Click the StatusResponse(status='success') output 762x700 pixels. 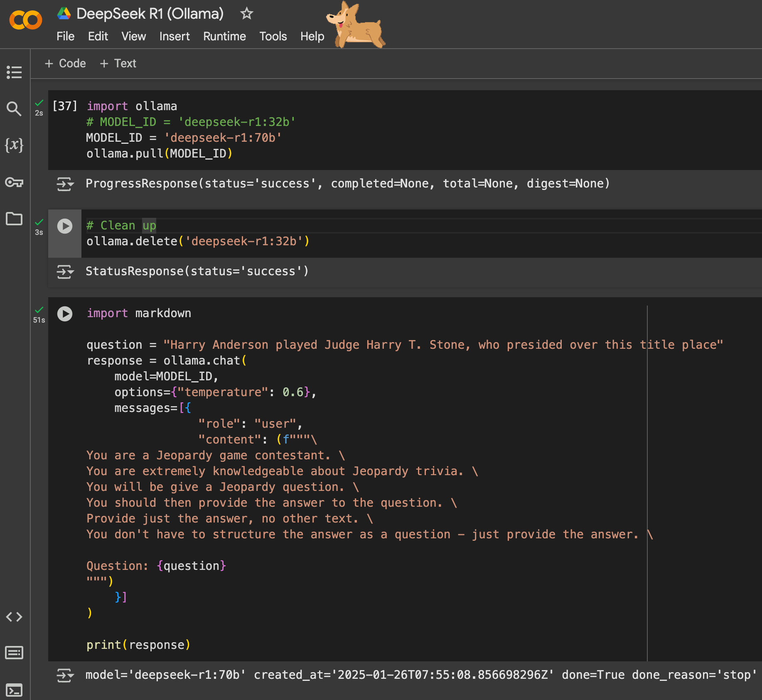coord(197,271)
